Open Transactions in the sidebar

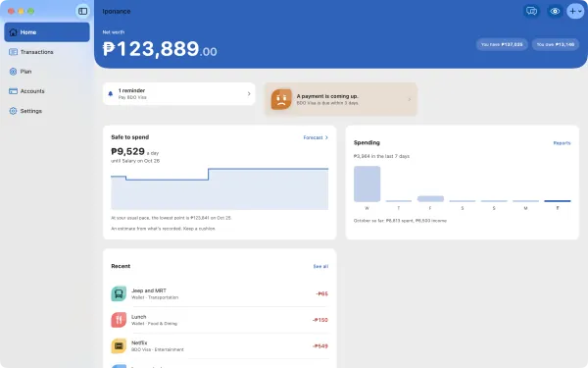pyautogui.click(x=47, y=52)
